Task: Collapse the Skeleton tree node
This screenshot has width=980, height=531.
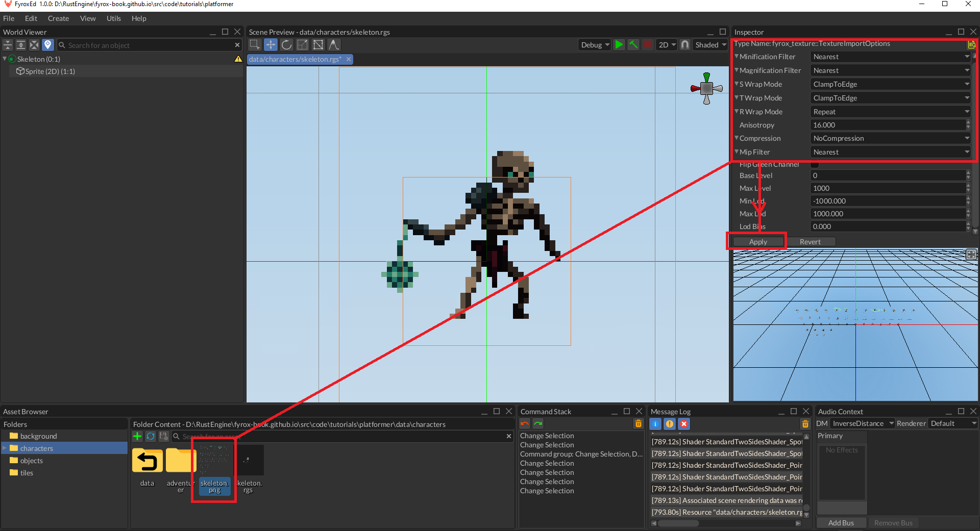Action: coord(5,59)
